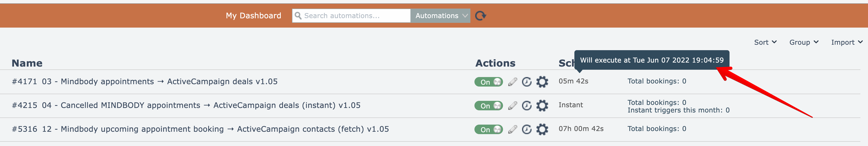
Task: Toggle off automation #5316 switch
Action: tap(488, 130)
